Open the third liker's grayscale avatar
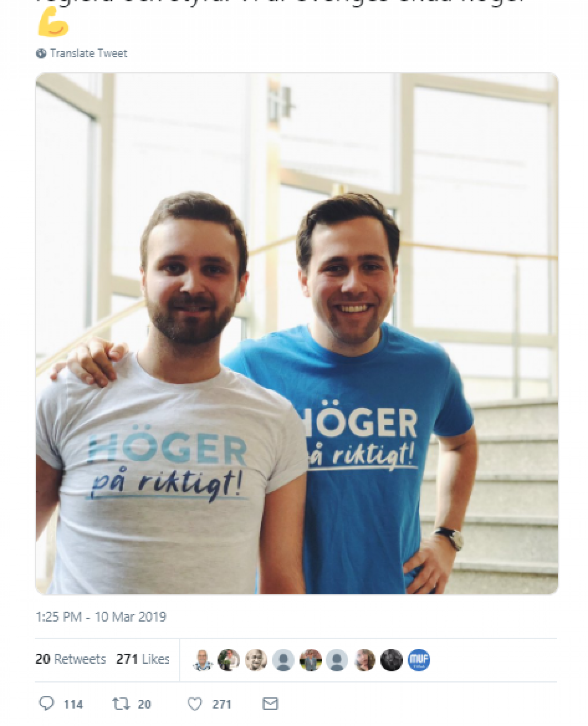Screen dimensions: 588x726 tap(256, 659)
